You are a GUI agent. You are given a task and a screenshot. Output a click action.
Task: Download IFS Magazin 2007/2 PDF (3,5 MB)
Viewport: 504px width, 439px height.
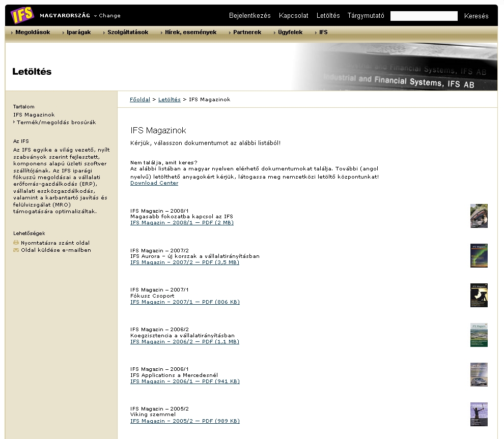click(185, 262)
